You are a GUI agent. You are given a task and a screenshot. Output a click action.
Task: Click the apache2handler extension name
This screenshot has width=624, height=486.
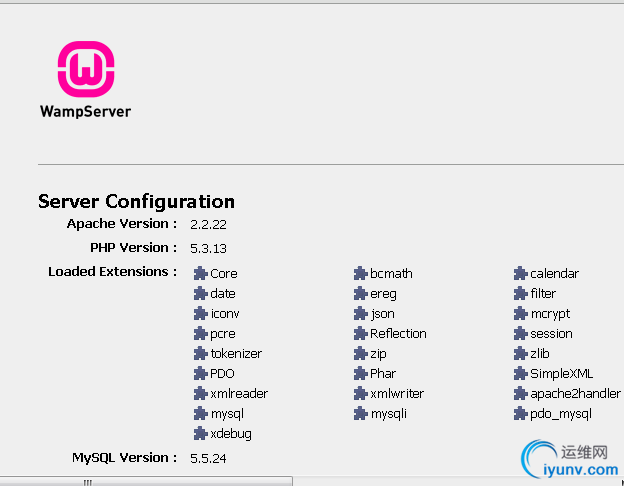pyautogui.click(x=575, y=394)
